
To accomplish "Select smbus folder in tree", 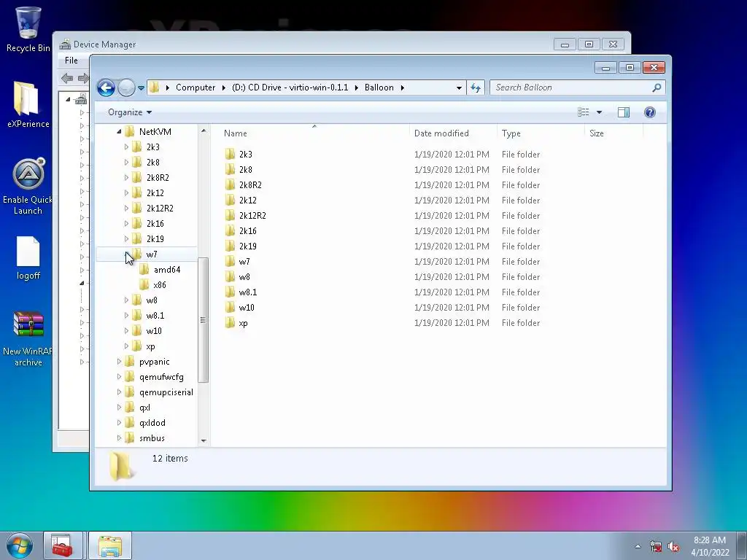I will (x=152, y=438).
